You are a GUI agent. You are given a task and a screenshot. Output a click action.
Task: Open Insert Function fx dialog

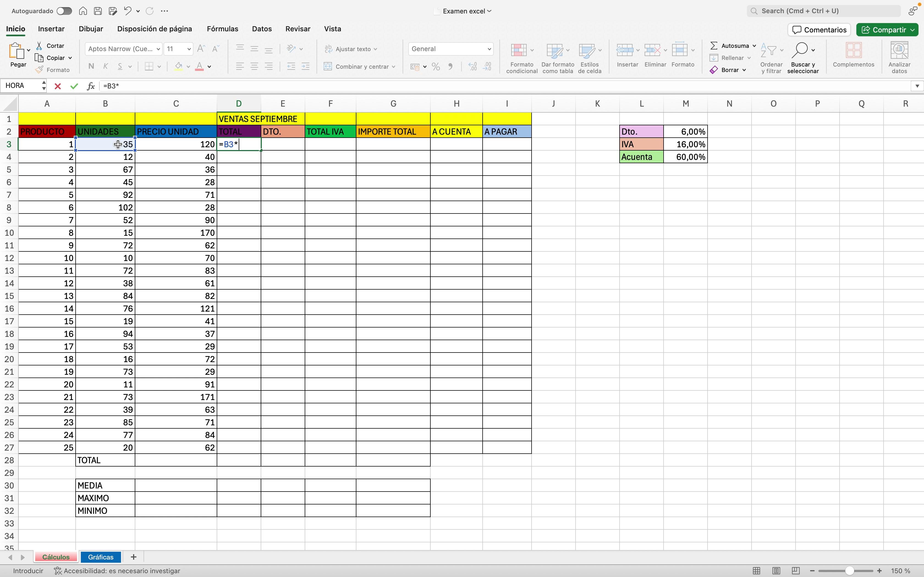(90, 86)
